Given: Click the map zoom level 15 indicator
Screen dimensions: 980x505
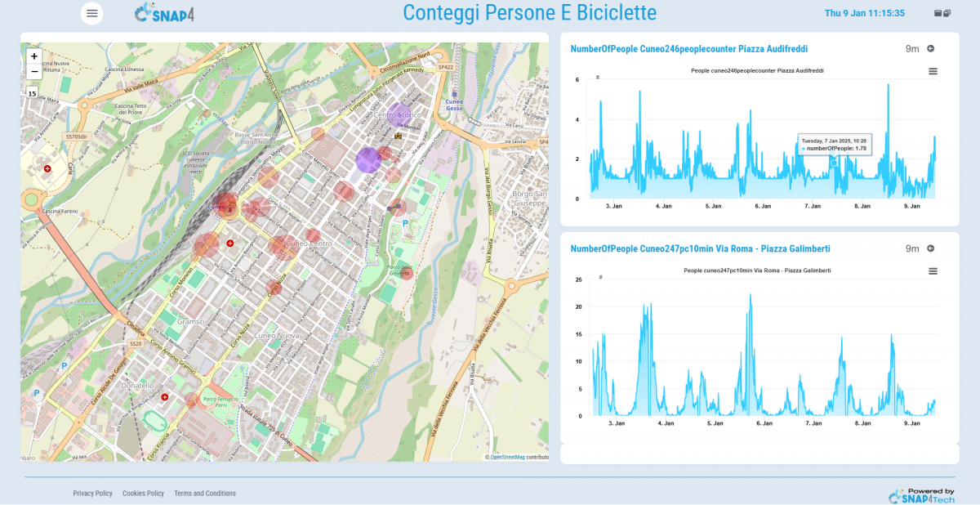Looking at the screenshot, I should 33,93.
